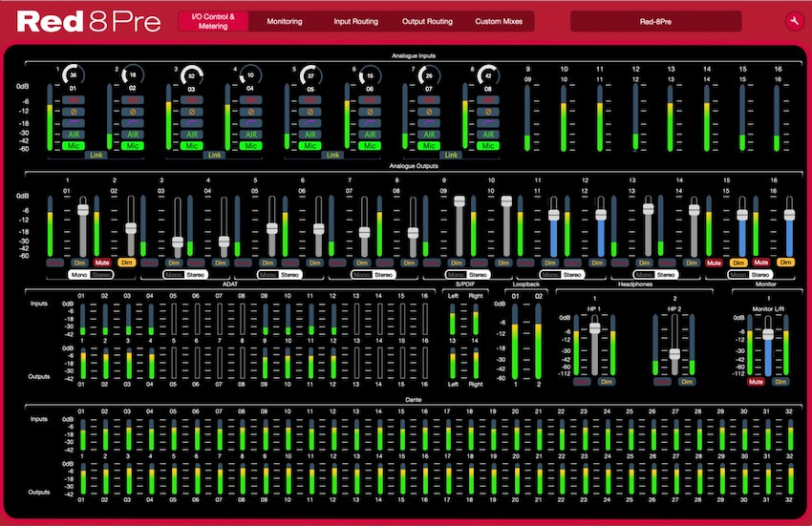Click the gain knob for input 5
The height and width of the screenshot is (526, 812).
point(310,75)
